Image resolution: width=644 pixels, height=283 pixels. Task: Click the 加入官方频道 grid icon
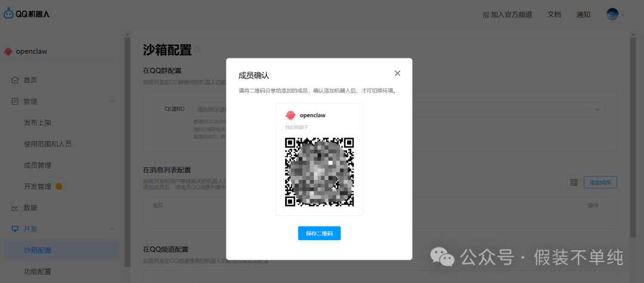486,15
